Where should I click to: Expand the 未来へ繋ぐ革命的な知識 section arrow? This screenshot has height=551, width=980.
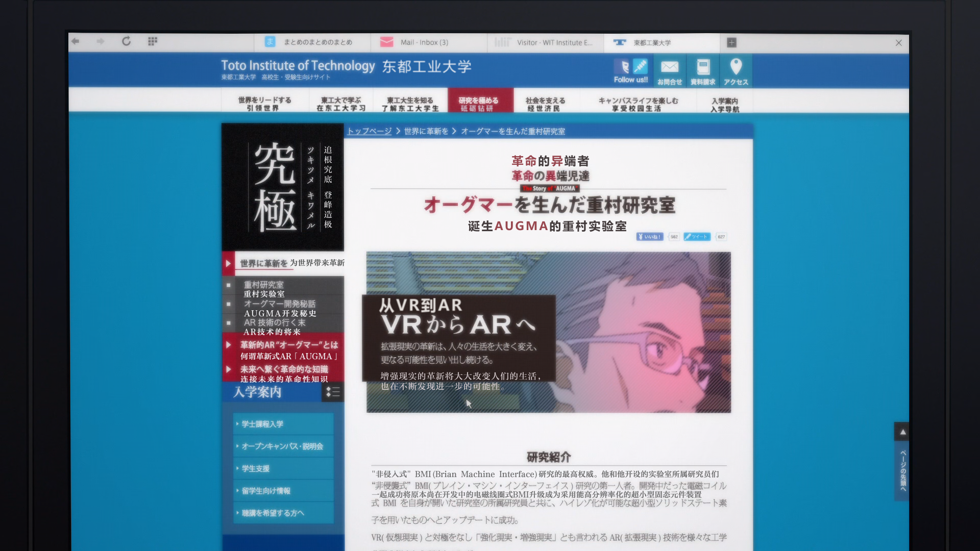click(x=228, y=369)
